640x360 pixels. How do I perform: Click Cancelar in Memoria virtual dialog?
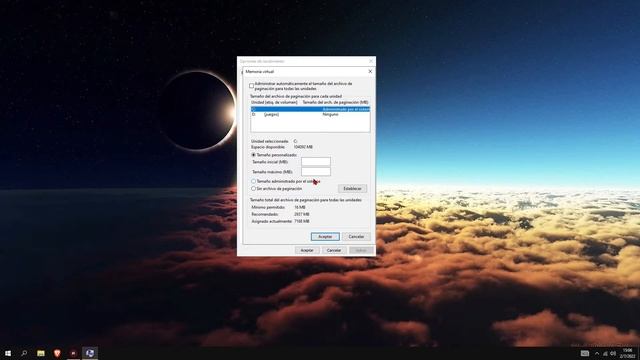click(356, 237)
